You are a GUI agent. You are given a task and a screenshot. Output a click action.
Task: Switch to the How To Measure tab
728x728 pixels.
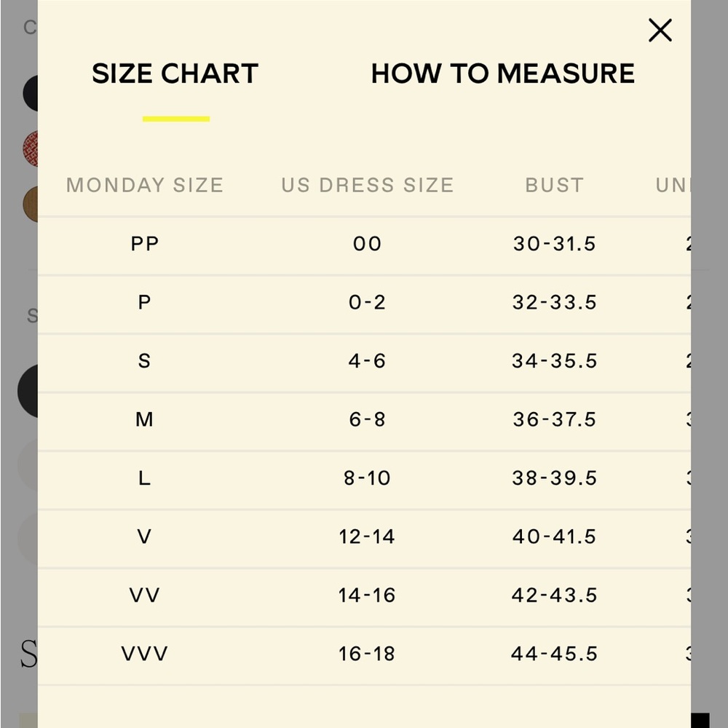click(x=503, y=74)
